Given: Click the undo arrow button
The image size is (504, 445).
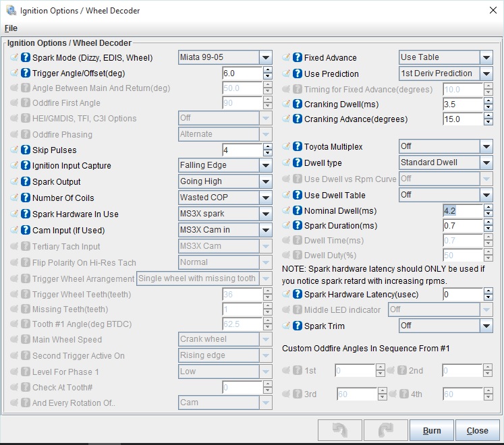Looking at the screenshot, I should [x=339, y=431].
